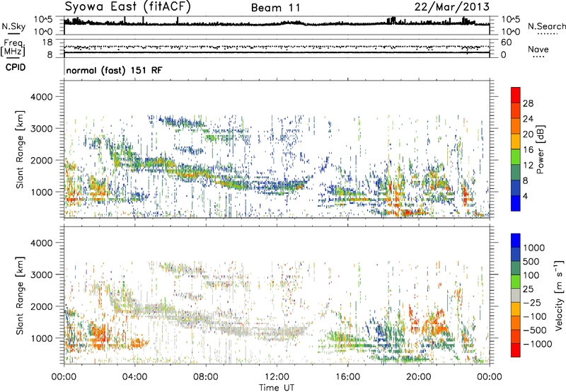Click the 'Slant Range [km]' label of velocity panel

point(20,296)
